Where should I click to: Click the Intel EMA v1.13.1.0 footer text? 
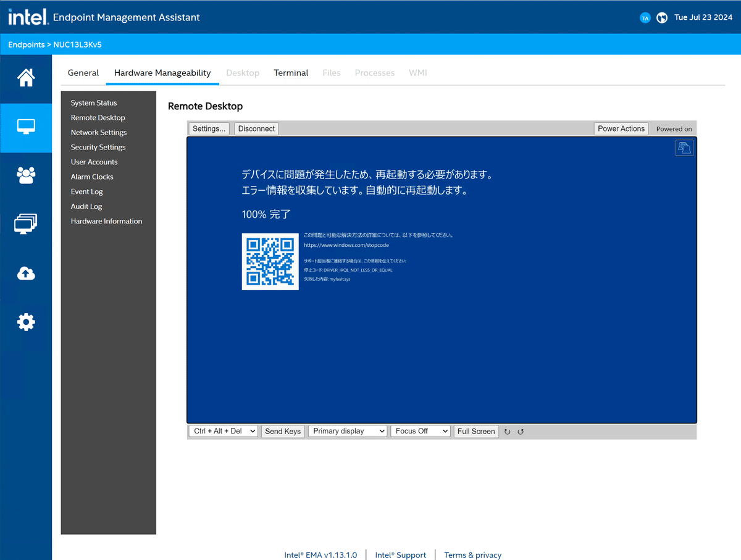click(x=320, y=555)
